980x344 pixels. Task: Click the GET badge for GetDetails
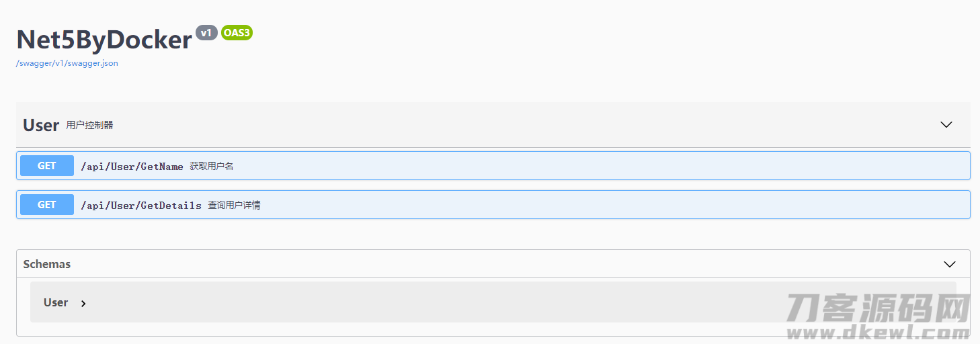[47, 204]
